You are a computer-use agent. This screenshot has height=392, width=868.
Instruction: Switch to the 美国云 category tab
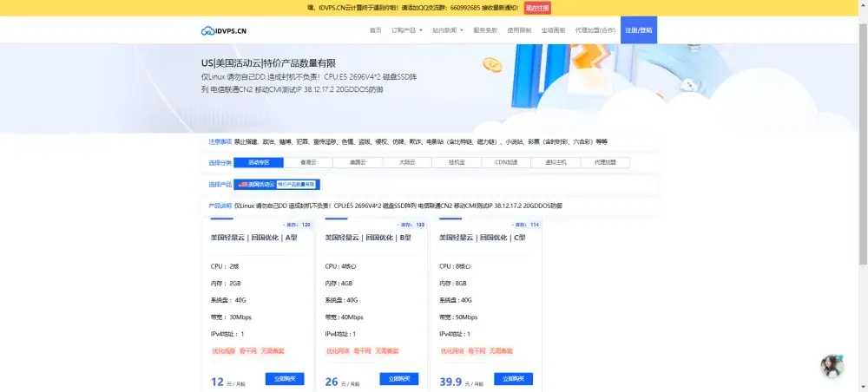358,162
